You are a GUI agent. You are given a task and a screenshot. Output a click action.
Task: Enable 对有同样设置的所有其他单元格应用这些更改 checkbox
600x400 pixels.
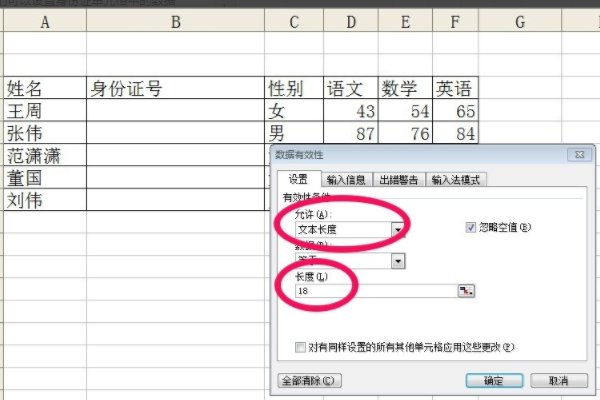point(300,347)
